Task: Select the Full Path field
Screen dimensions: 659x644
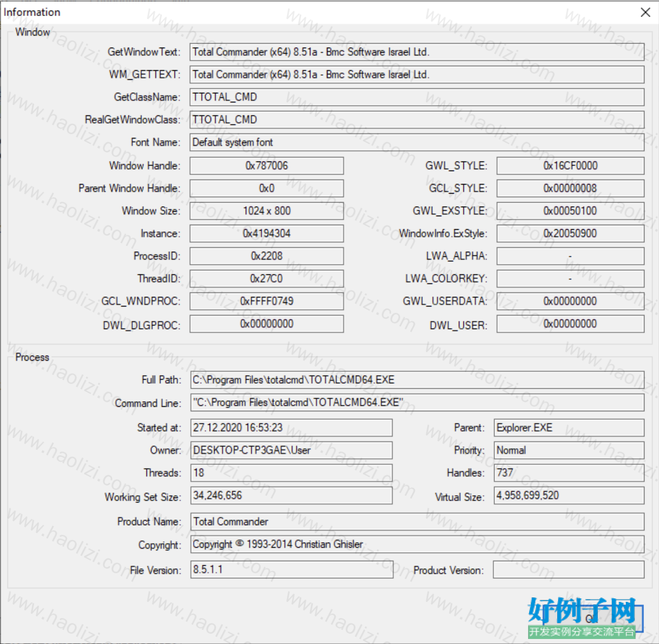Action: [x=417, y=380]
